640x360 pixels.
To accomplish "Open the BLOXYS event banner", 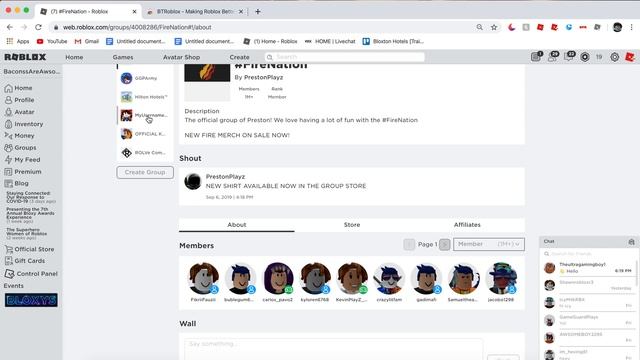I will coord(31,300).
